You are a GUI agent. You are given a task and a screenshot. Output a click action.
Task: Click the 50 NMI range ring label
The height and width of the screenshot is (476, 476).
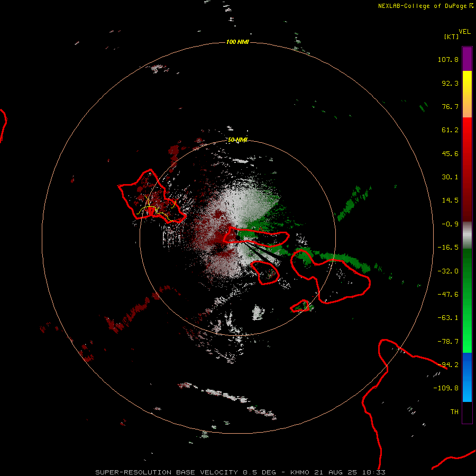pos(237,140)
